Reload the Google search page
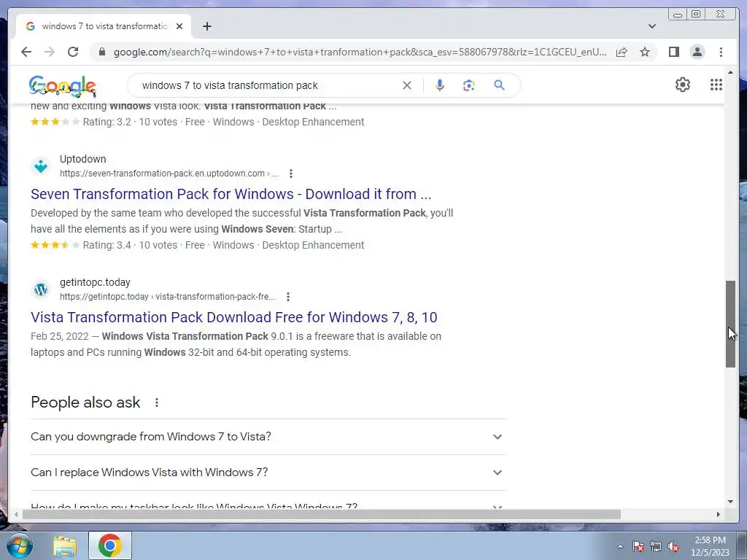The height and width of the screenshot is (560, 747). (73, 52)
